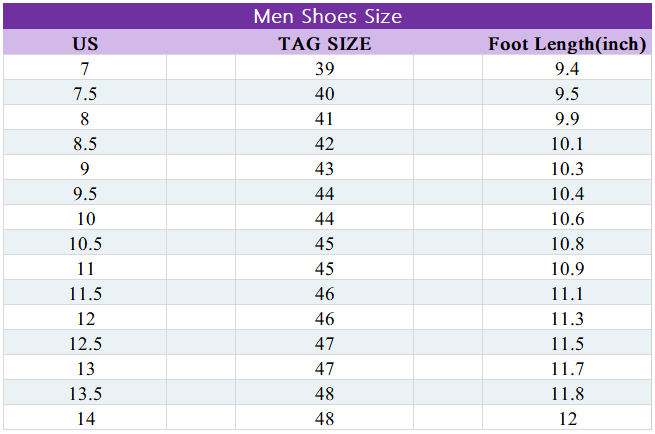
Task: Choose the US size 8.5 cell
Action: click(x=85, y=144)
